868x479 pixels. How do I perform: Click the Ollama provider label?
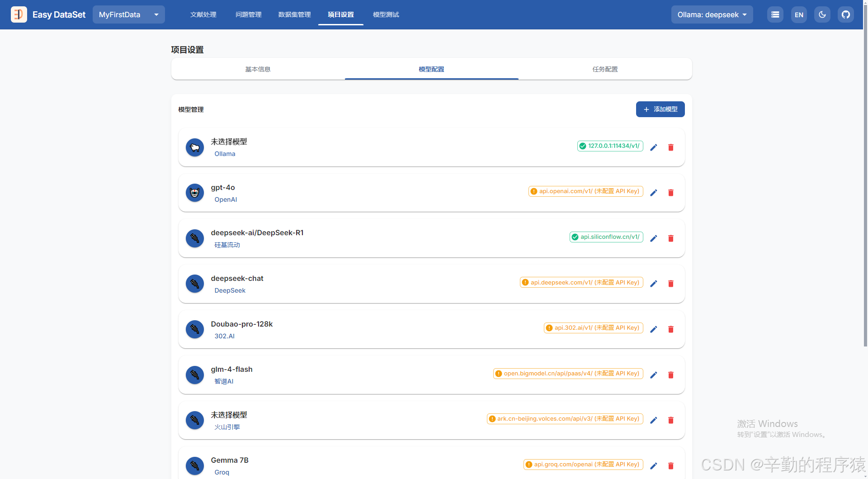(225, 154)
